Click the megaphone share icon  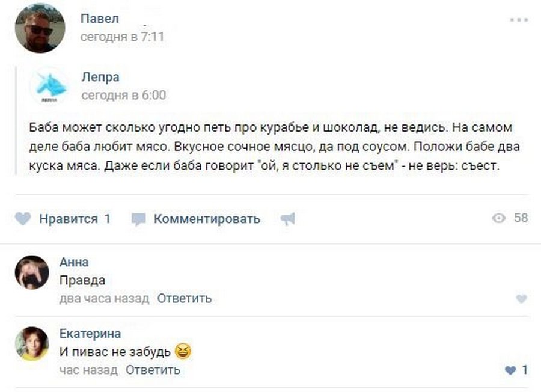pos(288,219)
